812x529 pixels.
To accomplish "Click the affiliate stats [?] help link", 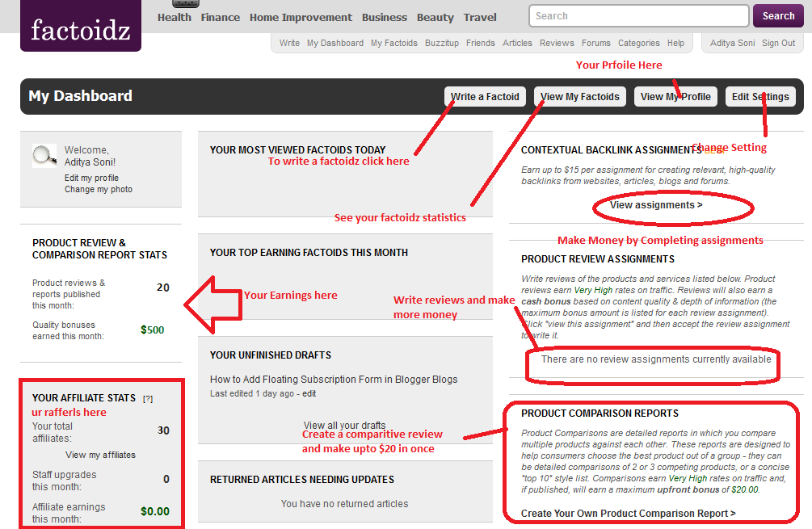I will click(148, 398).
